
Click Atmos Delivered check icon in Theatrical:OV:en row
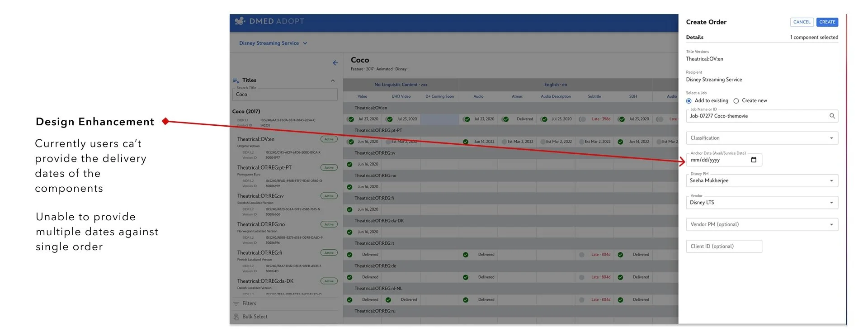click(x=505, y=119)
